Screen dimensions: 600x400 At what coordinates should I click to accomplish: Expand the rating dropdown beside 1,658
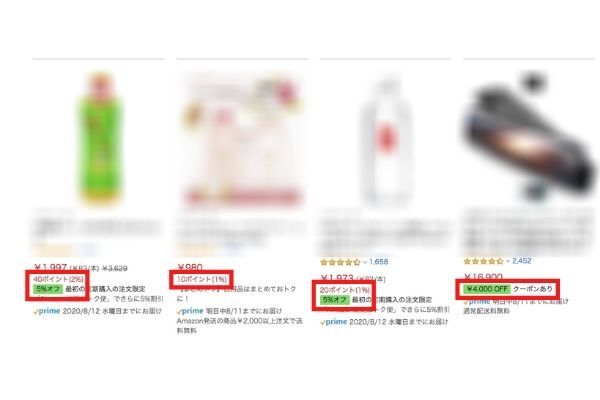(x=365, y=262)
